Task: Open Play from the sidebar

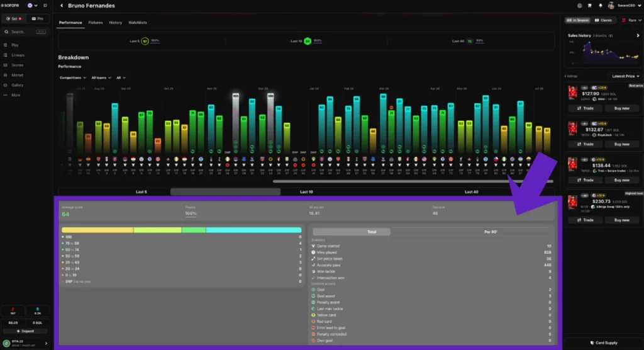Action: [15, 45]
